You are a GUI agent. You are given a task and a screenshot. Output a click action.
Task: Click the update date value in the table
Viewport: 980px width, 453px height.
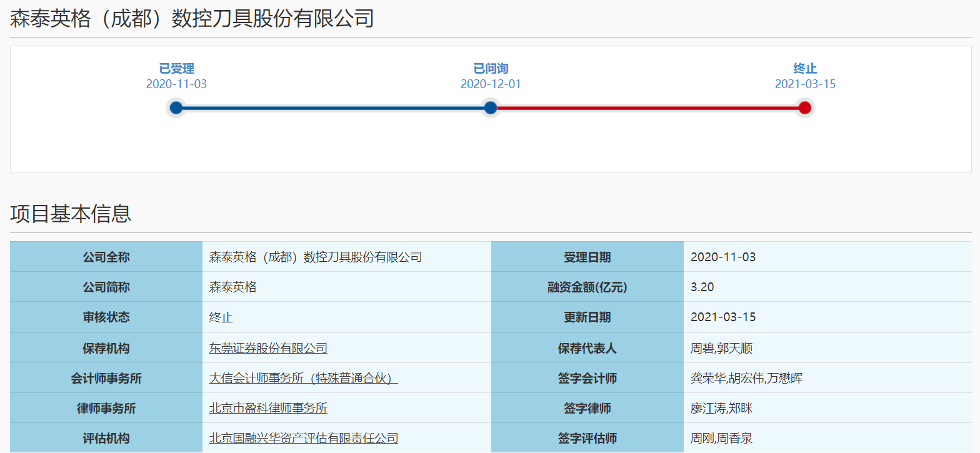(x=723, y=317)
